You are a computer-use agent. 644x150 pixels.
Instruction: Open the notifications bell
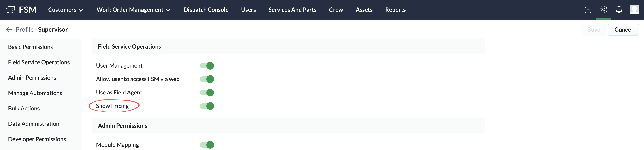619,9
